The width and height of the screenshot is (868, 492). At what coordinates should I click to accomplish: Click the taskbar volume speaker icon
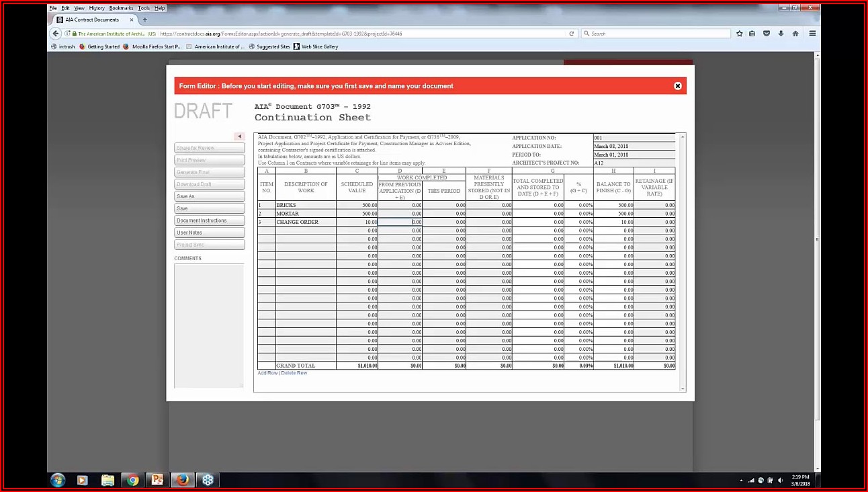click(780, 480)
